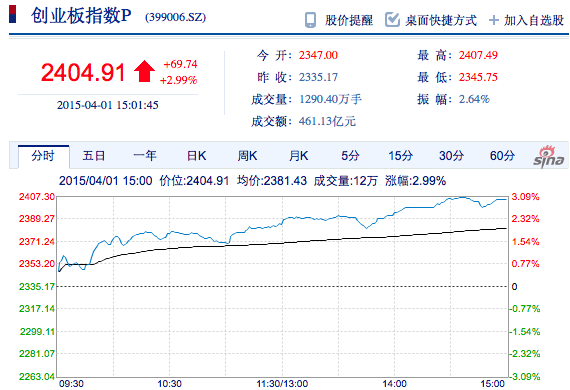Click the y-axis label 2407.30
Screen dimensions: 570x390
point(37,197)
